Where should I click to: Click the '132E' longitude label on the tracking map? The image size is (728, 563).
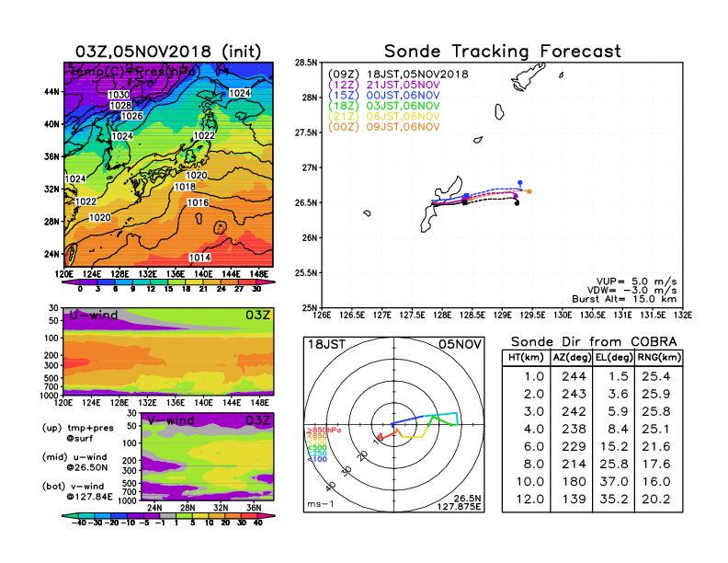tap(682, 316)
